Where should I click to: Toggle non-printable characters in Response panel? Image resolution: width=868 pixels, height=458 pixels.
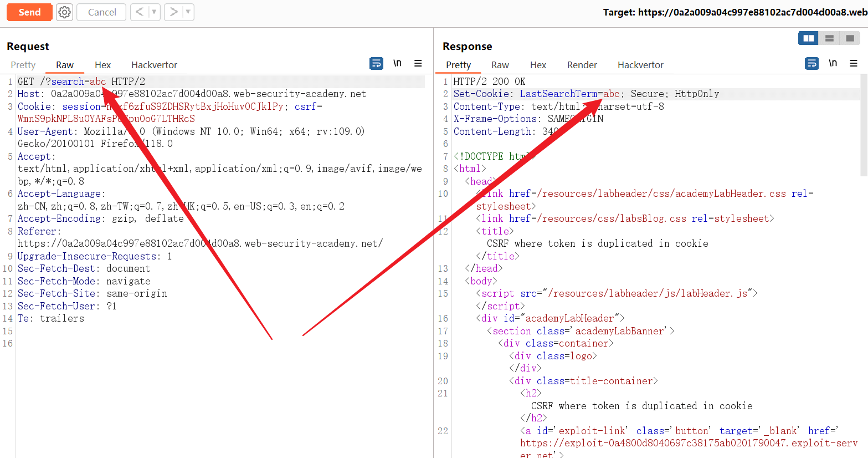(x=833, y=63)
